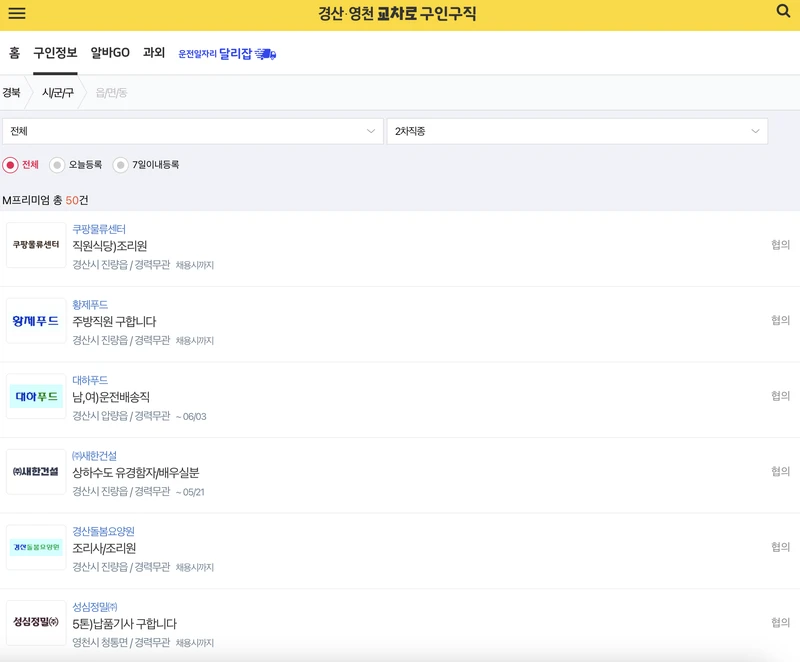
Task: Click the 경산돌봄요양원 company logo
Action: [36, 548]
